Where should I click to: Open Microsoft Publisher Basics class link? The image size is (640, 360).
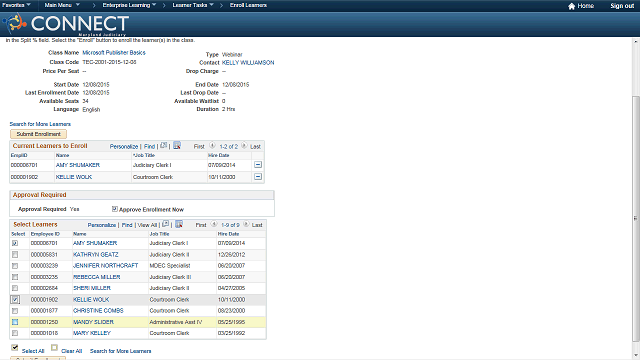click(x=114, y=53)
